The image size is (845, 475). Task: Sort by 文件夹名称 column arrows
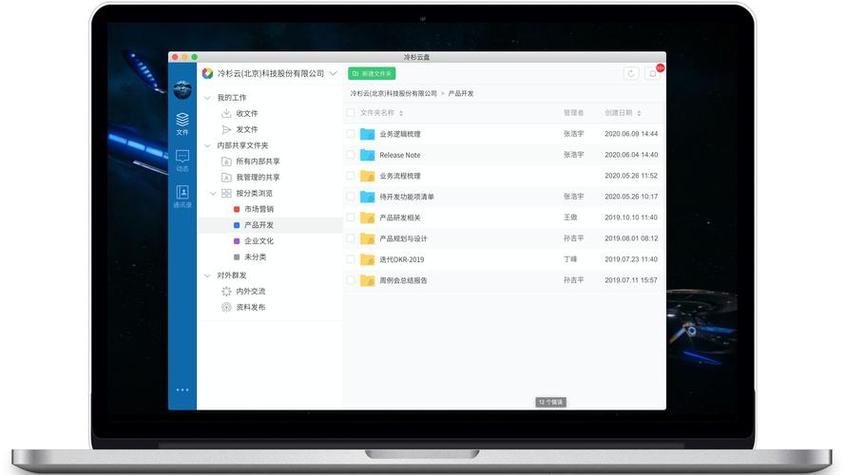(x=401, y=113)
